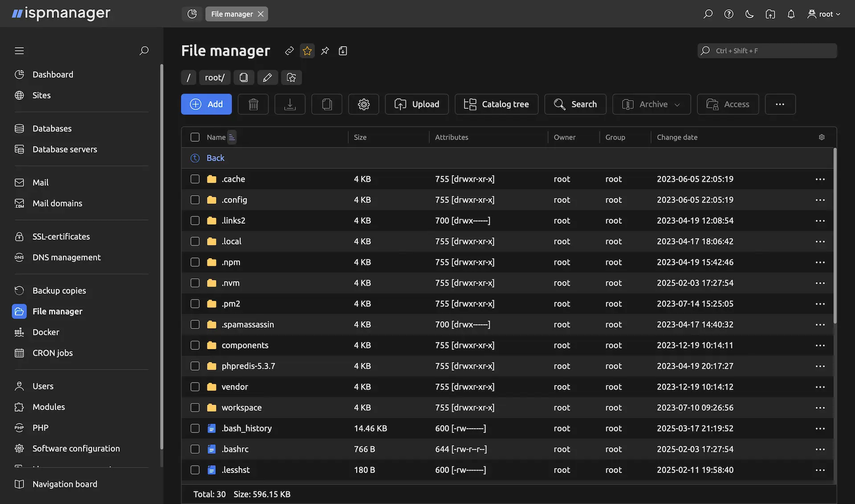Image resolution: width=855 pixels, height=504 pixels.
Task: Click the Back link in file list
Action: 215,158
